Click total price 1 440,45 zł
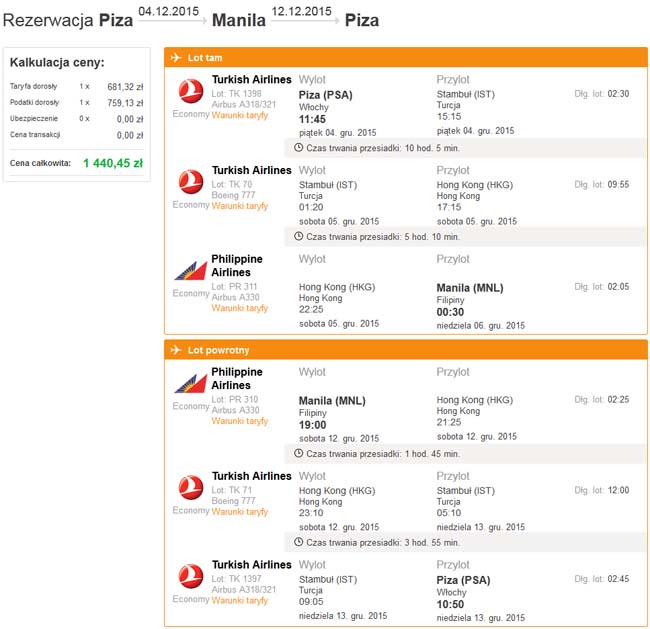Viewport: 650px width, 629px height. [x=113, y=163]
